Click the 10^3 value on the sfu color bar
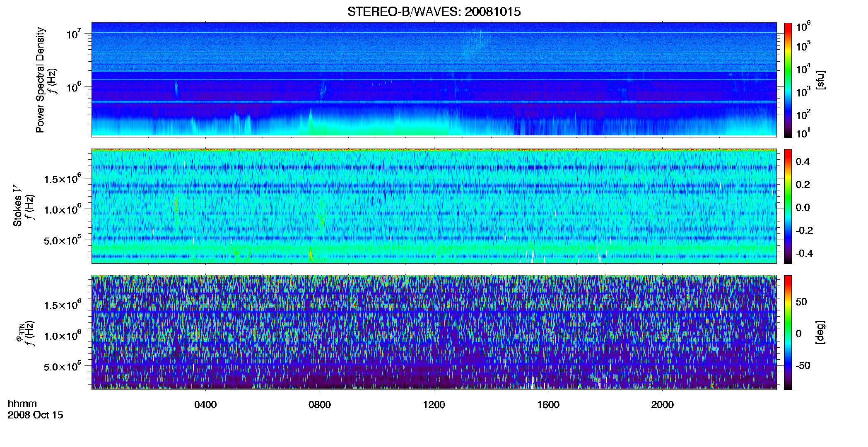This screenshot has height=447, width=868. [803, 91]
